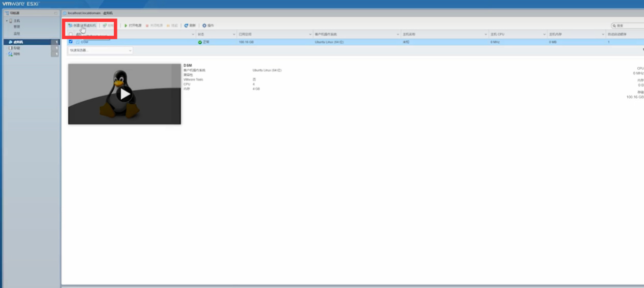Open the DSM virtual machine name link
Viewport: 644px width, 288px height.
(84, 42)
